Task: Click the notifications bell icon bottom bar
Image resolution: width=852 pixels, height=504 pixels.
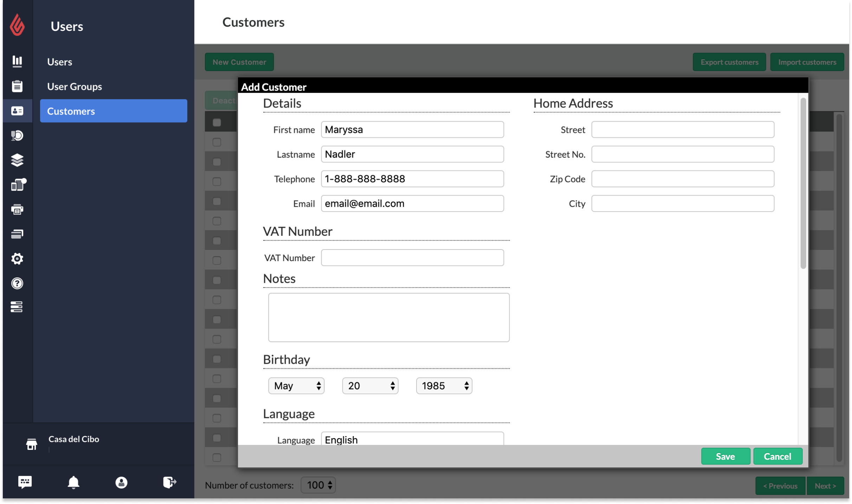Action: (73, 481)
